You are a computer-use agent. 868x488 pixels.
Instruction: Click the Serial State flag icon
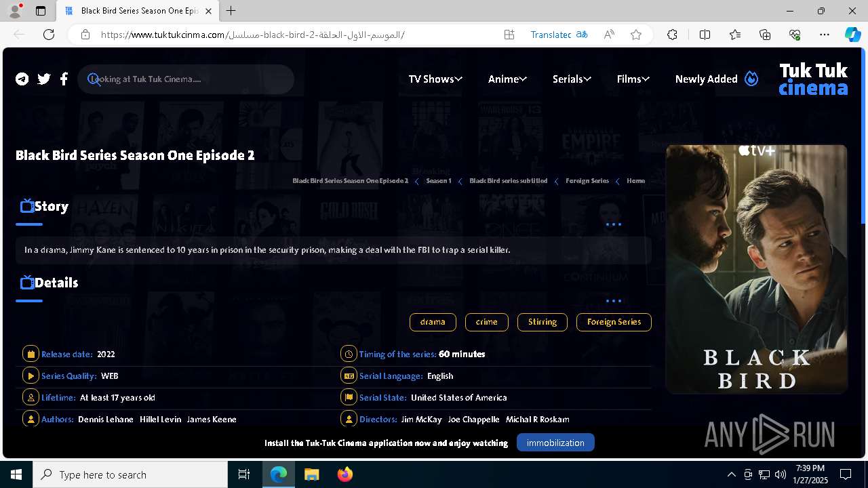pos(349,397)
